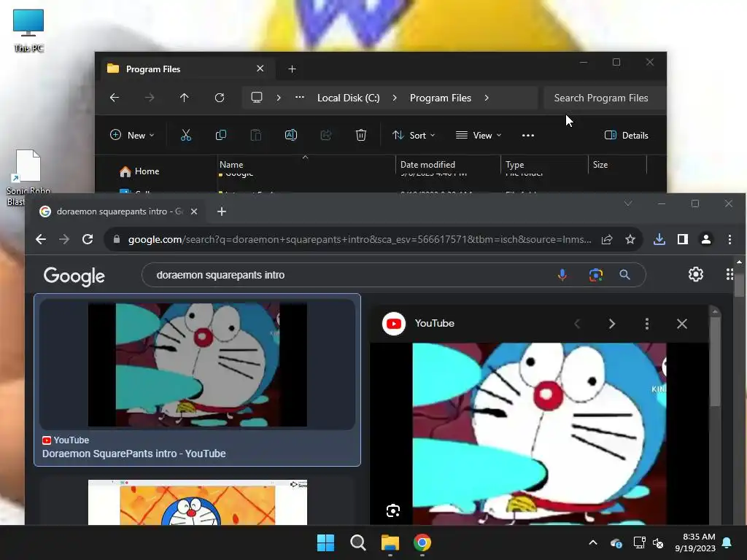Image resolution: width=747 pixels, height=560 pixels.
Task: Show next image in preview panel
Action: pos(612,324)
